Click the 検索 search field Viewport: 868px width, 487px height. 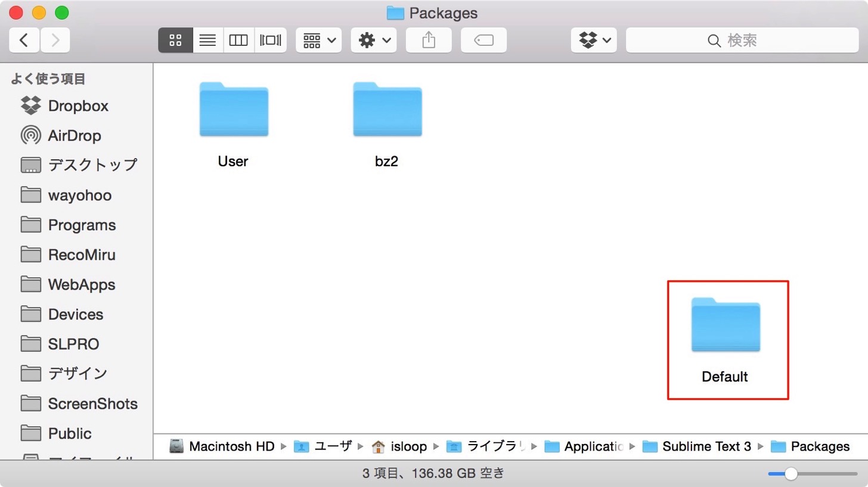pyautogui.click(x=742, y=40)
